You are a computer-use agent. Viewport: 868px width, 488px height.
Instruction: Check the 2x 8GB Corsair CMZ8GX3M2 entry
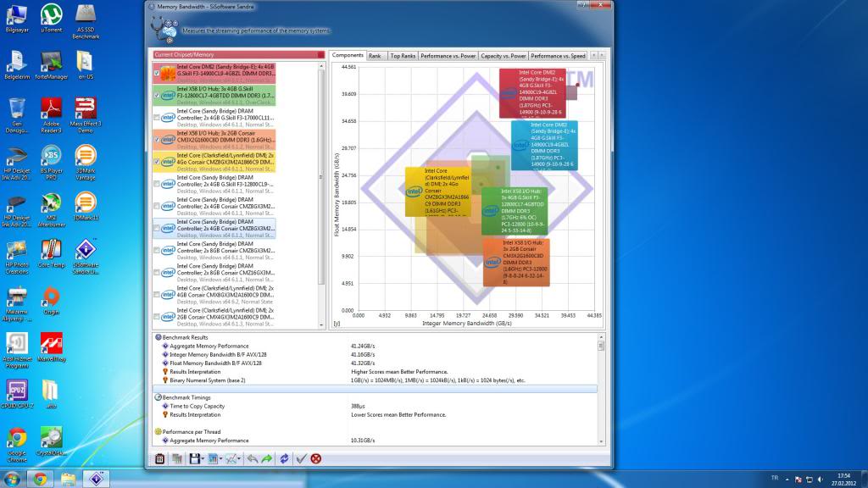click(x=157, y=250)
